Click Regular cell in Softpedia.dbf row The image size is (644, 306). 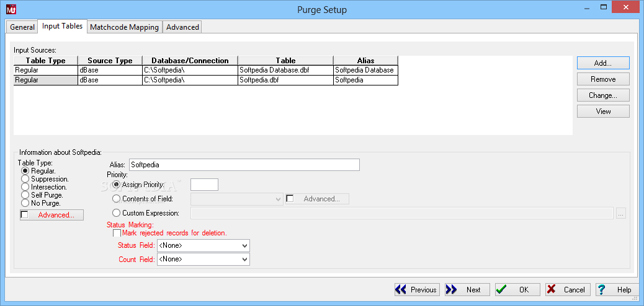click(45, 80)
